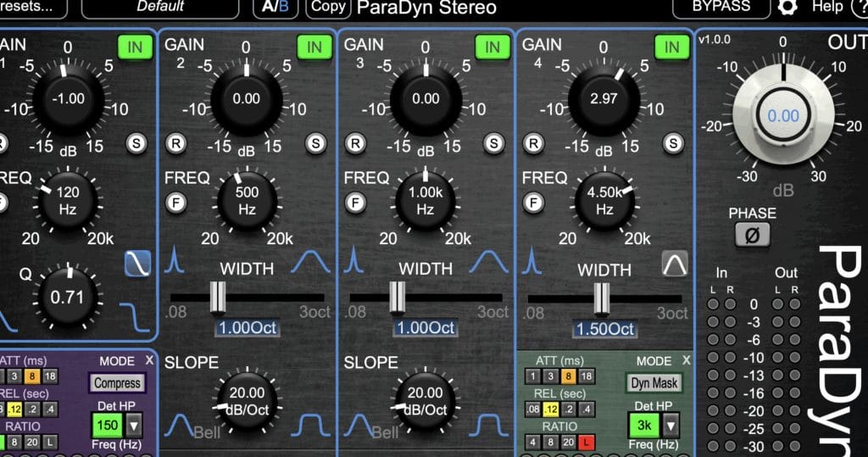Set band 1 release to .4 sec
Viewport: 868px width, 457px height.
50,410
